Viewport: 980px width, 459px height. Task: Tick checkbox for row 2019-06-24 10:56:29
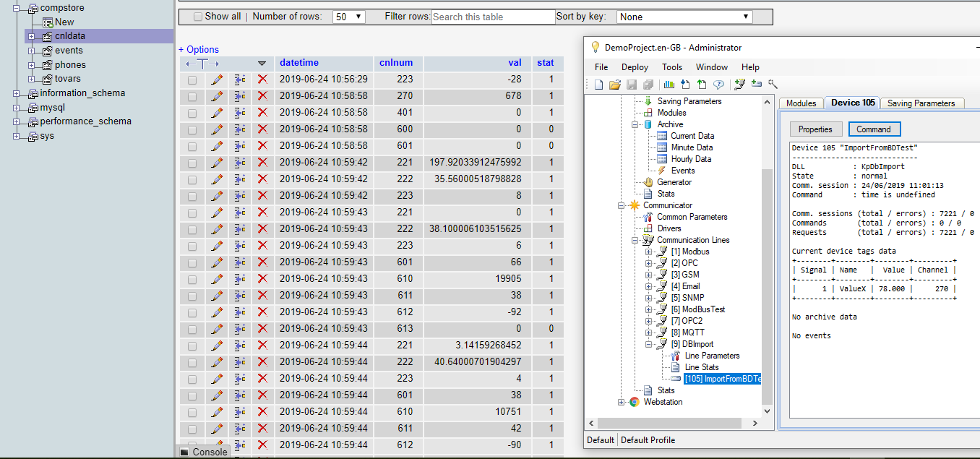[192, 80]
